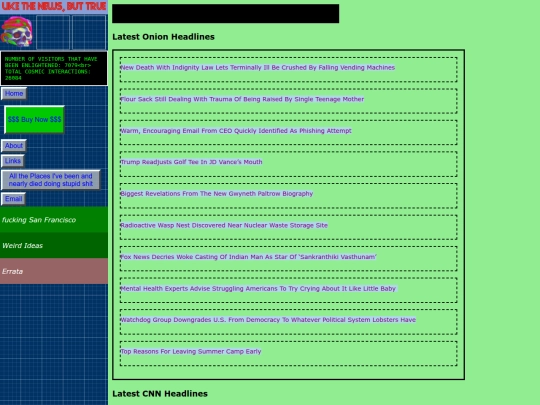This screenshot has width=540, height=405.
Task: Click the Email sidebar button
Action: [13, 199]
